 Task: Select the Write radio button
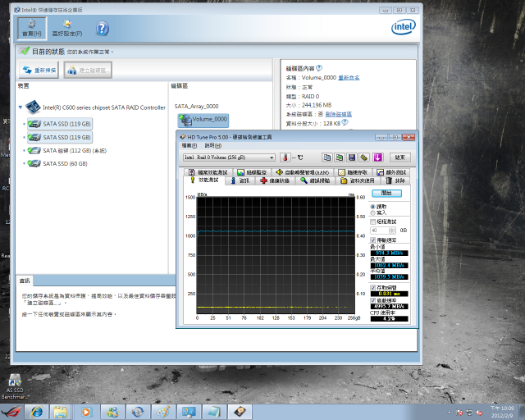(372, 212)
